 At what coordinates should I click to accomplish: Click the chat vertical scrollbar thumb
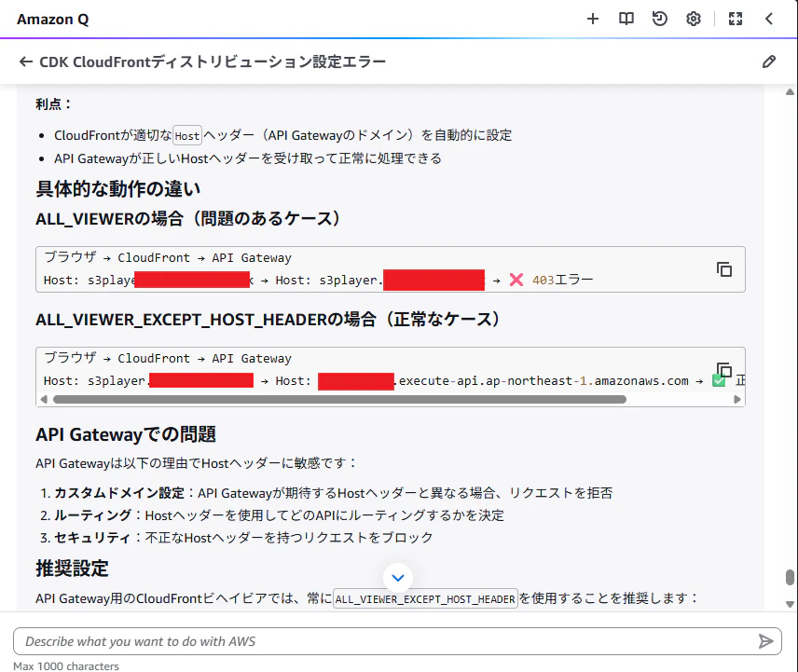coord(790,577)
